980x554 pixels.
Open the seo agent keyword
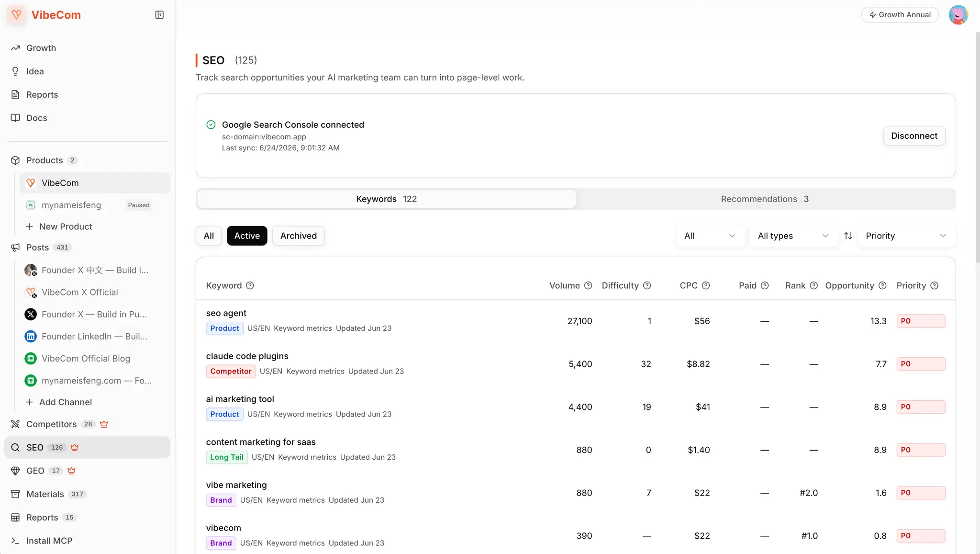(x=226, y=313)
